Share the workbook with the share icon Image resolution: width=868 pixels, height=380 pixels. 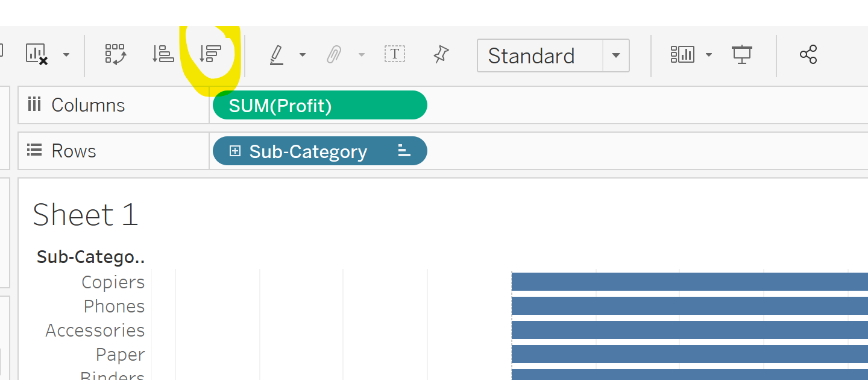coord(808,55)
